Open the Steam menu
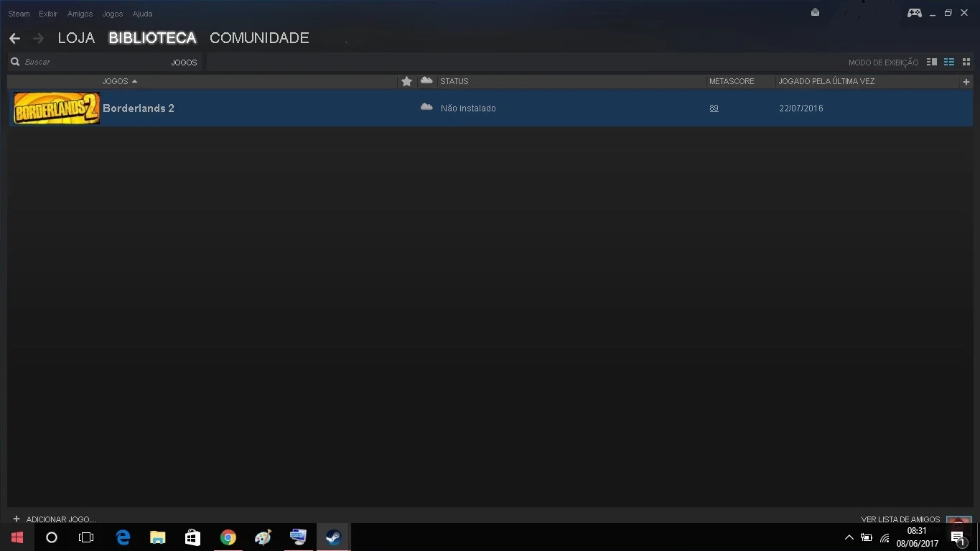The height and width of the screenshot is (551, 980). (19, 14)
